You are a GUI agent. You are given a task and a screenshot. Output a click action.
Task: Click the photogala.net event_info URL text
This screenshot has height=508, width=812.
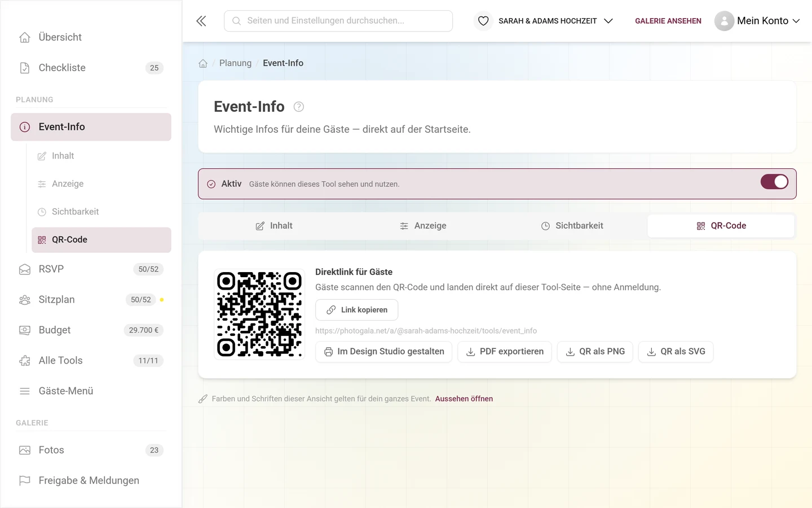click(426, 331)
